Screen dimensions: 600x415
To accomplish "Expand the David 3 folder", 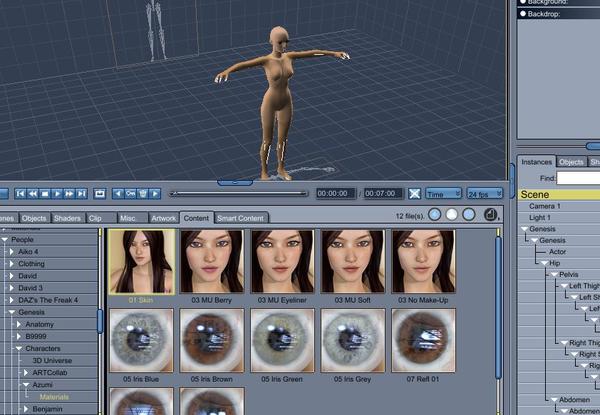I will click(11, 288).
